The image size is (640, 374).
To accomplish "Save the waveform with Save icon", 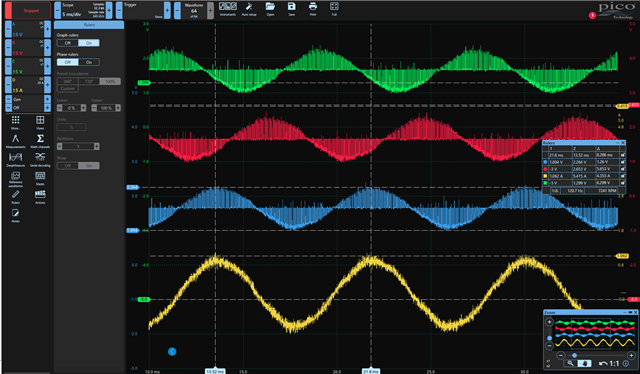I will pyautogui.click(x=291, y=9).
